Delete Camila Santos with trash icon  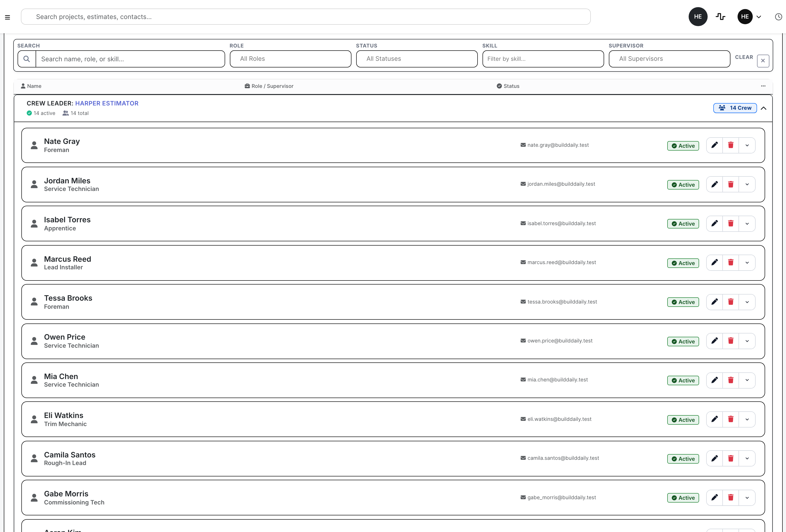click(x=730, y=458)
